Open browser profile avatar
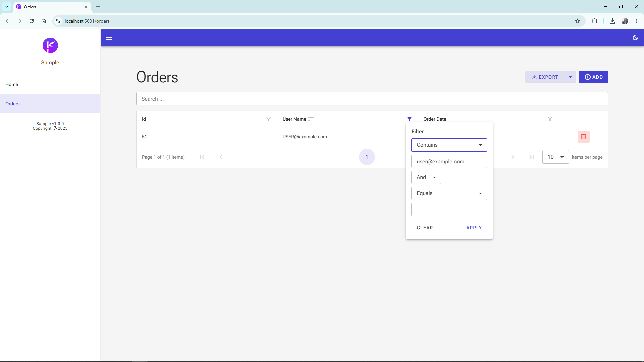The image size is (644, 362). [x=625, y=21]
